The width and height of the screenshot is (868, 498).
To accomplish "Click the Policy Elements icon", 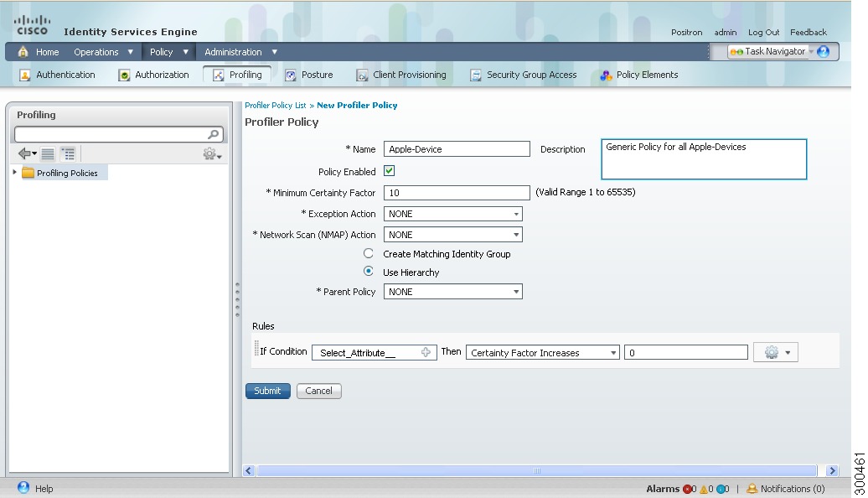I will pyautogui.click(x=606, y=75).
